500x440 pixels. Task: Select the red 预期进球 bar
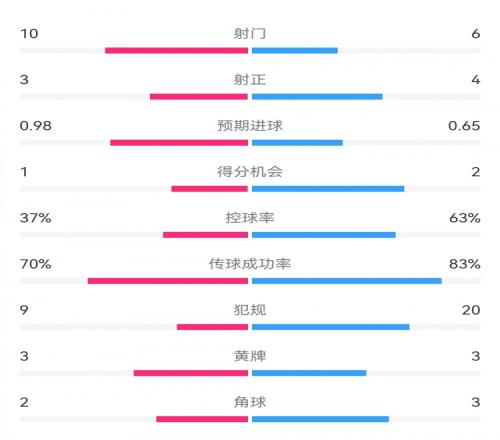(179, 143)
